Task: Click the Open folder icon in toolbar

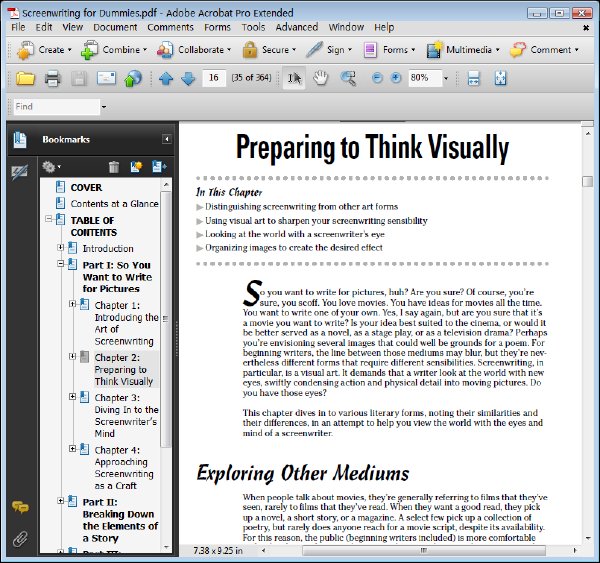Action: pos(25,78)
